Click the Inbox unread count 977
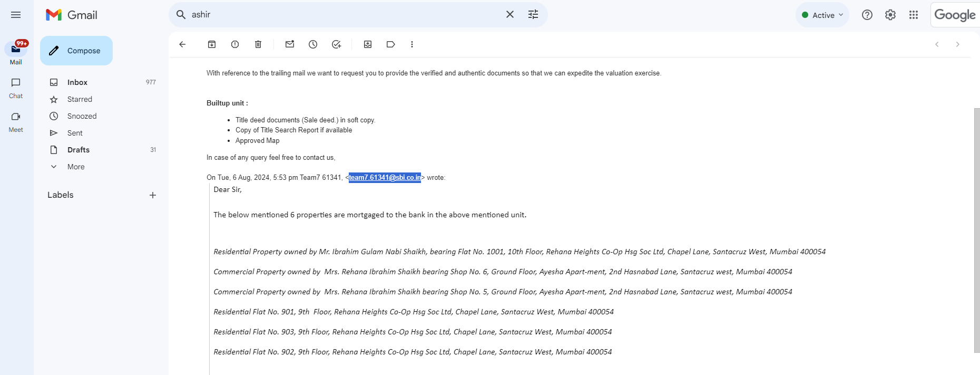Screen dimensions: 980x375 tap(151, 82)
